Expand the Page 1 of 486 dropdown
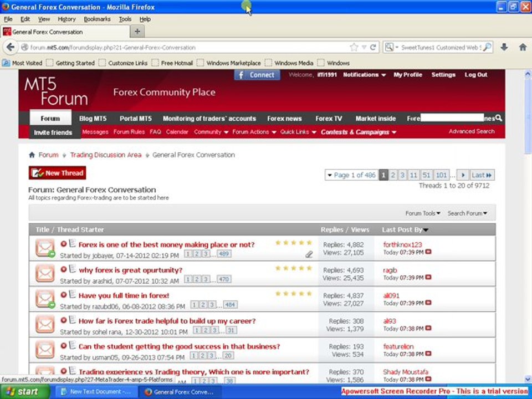Image resolution: width=532 pixels, height=399 pixels. click(x=350, y=175)
